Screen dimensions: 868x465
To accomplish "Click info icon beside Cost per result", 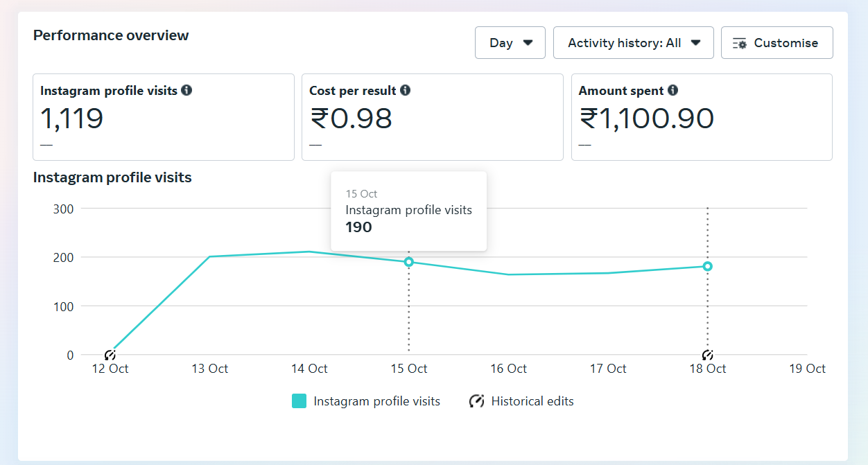I will click(405, 90).
